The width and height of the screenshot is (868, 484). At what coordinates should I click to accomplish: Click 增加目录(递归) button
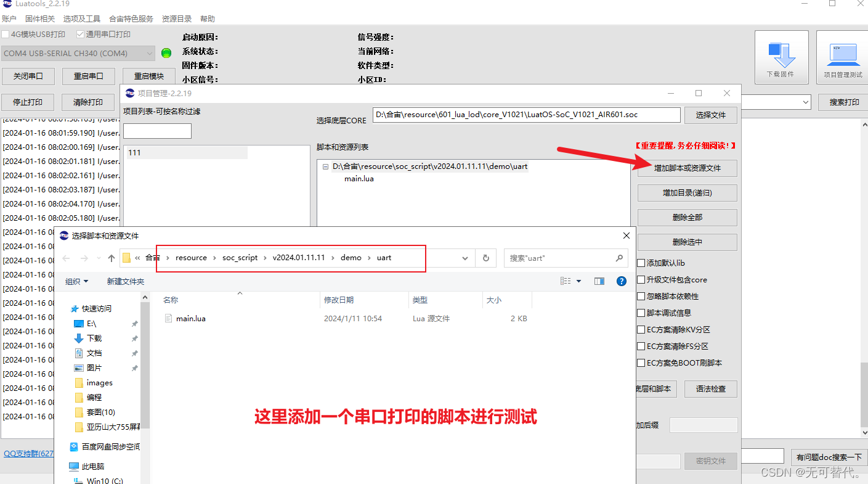click(688, 193)
